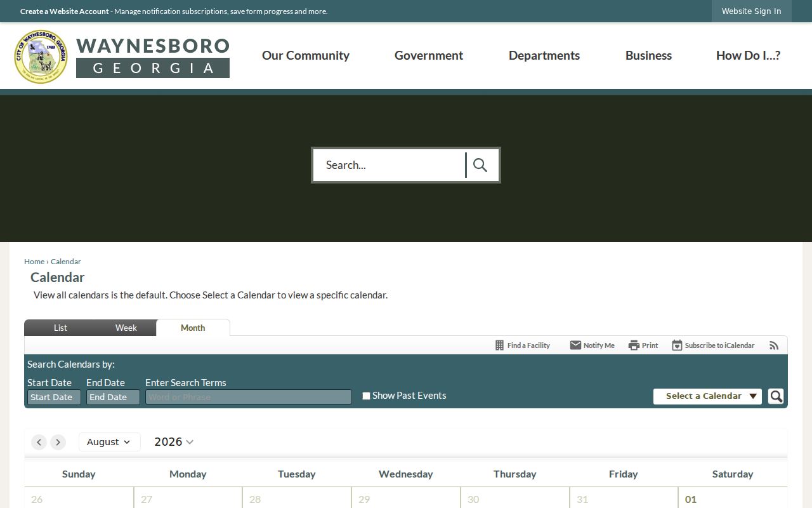Go to next month arrow
Image resolution: width=812 pixels, height=508 pixels.
[58, 442]
